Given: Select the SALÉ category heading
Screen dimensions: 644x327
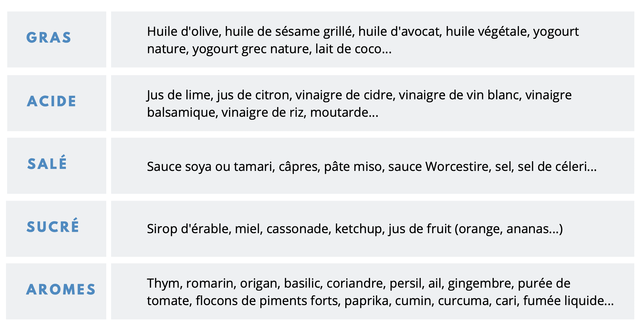Looking at the screenshot, I should [47, 163].
